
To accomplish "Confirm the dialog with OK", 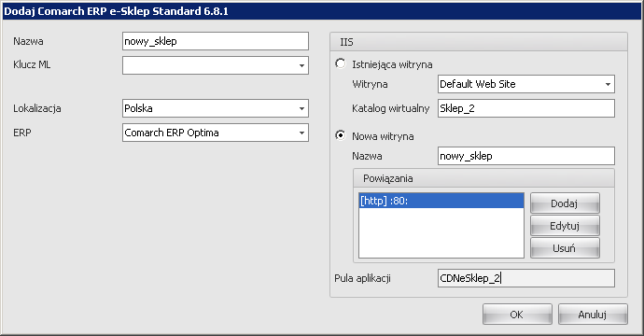I will 517,315.
